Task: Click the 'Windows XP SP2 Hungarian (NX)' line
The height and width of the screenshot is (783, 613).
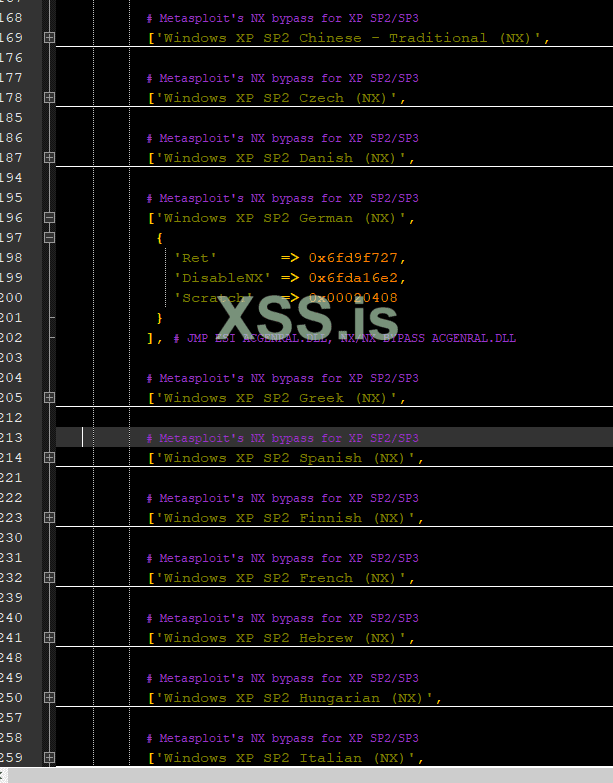Action: pyautogui.click(x=295, y=698)
